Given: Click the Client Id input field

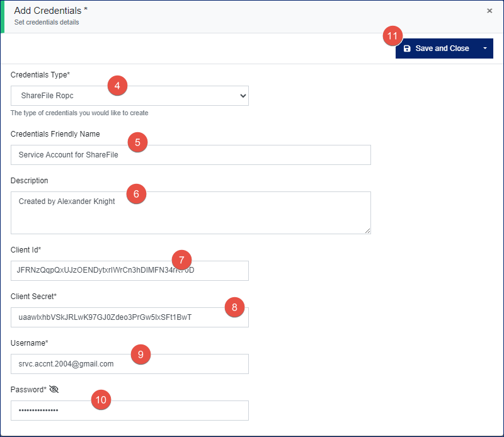Looking at the screenshot, I should coord(126,270).
